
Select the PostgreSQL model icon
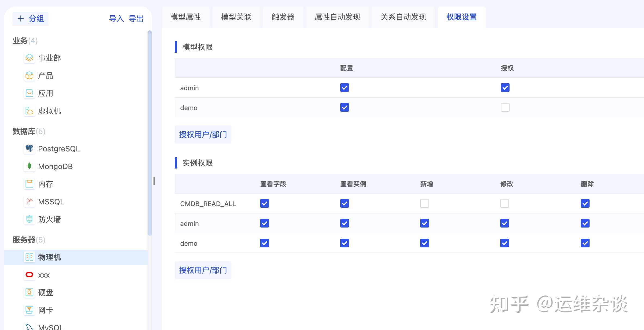click(29, 149)
